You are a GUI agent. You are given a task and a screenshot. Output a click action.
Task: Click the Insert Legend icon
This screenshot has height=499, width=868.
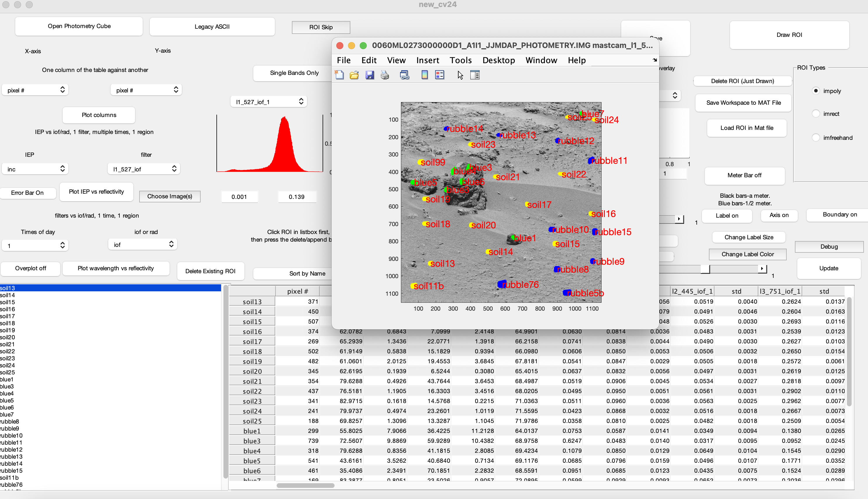tap(440, 75)
